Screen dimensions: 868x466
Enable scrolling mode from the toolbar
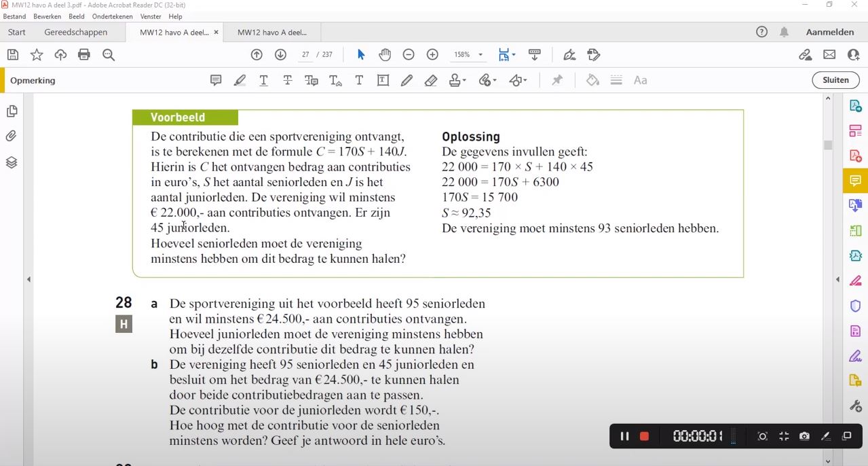534,55
